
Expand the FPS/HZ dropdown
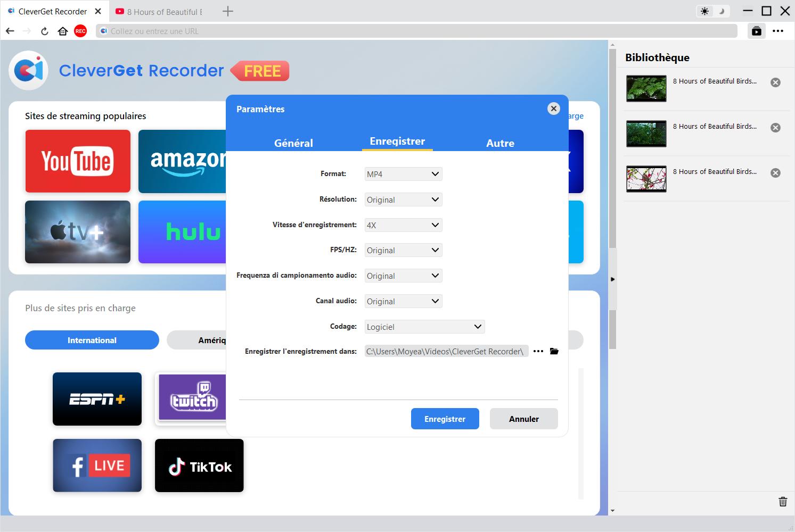click(x=403, y=250)
